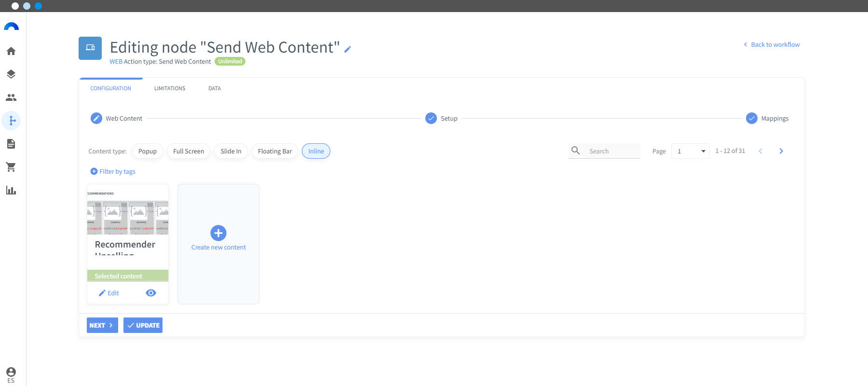Open the bar chart analytics icon
Viewport: 868px width, 386px height.
point(11,190)
